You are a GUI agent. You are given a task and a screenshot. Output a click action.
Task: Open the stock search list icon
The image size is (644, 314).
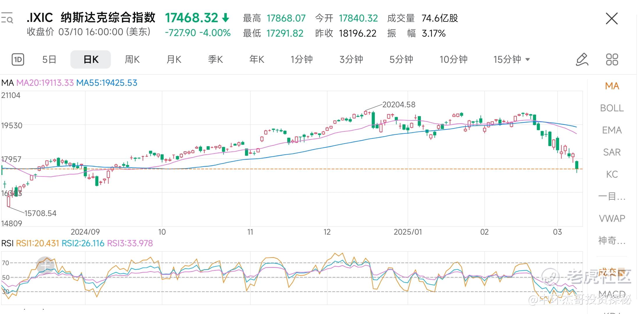(x=7, y=18)
